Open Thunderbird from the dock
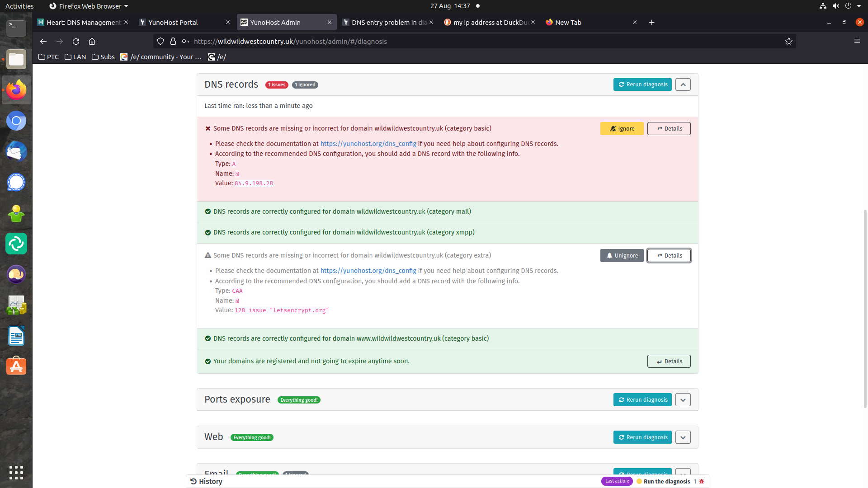The width and height of the screenshot is (868, 488). [16, 151]
